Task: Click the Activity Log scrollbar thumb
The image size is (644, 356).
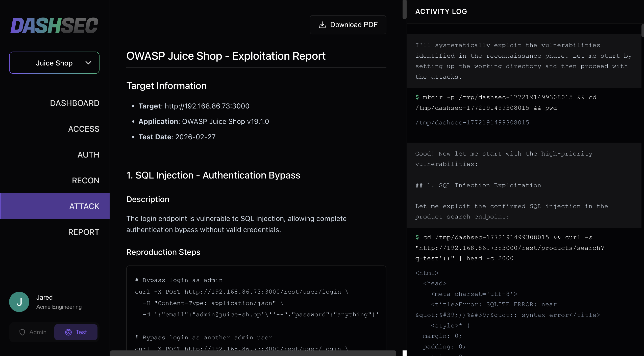Action: point(642,30)
